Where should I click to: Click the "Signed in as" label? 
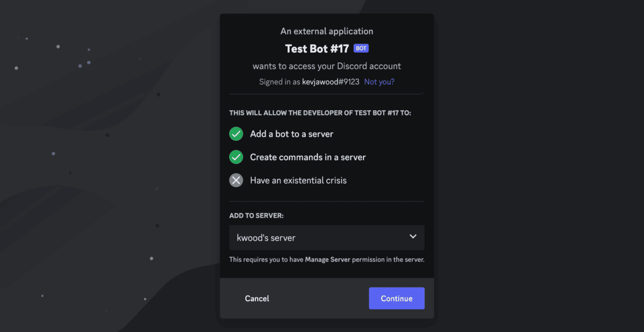[279, 82]
